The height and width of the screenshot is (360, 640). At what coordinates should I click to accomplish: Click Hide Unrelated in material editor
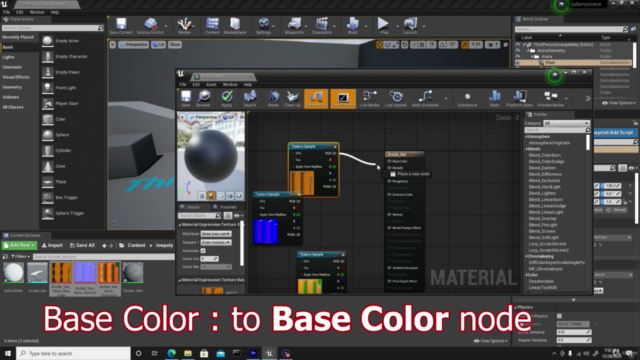click(425, 99)
